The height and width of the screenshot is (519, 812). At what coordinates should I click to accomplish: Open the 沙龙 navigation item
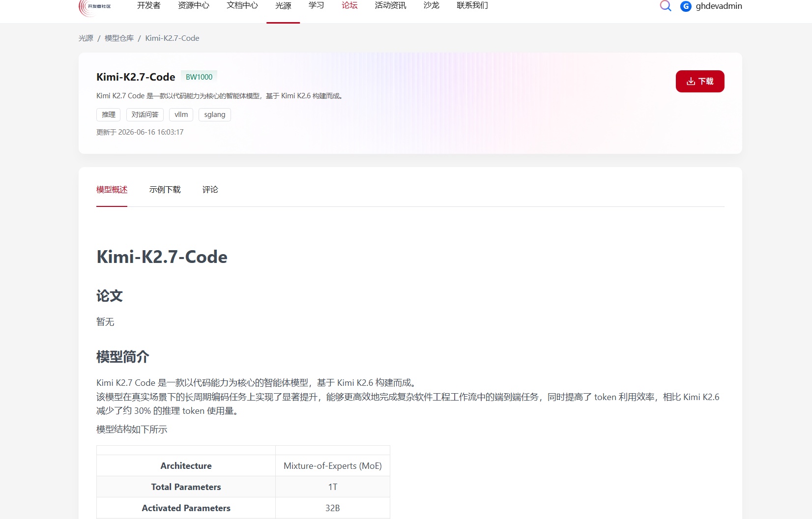point(432,5)
